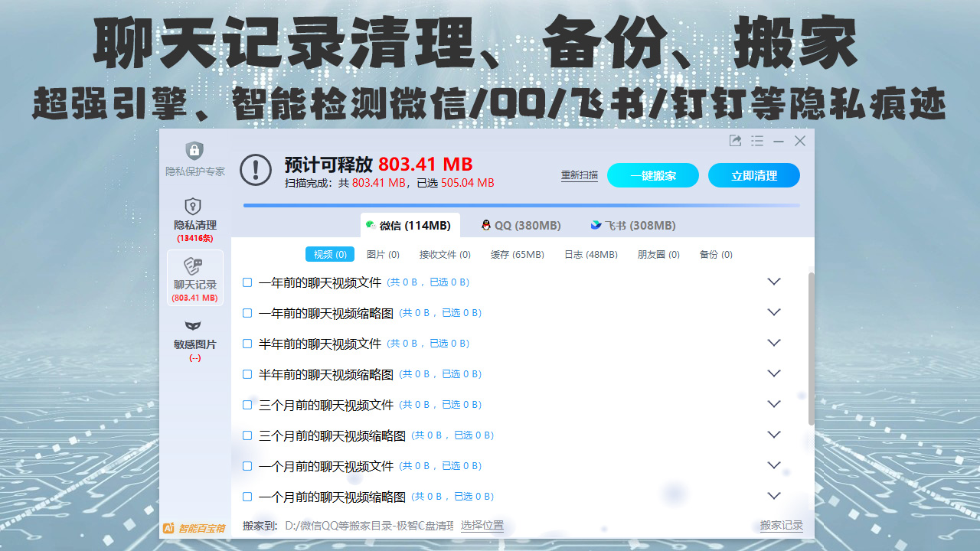This screenshot has height=551, width=980.
Task: Click the 预计可释放 803.41 MB text
Action: coord(378,164)
